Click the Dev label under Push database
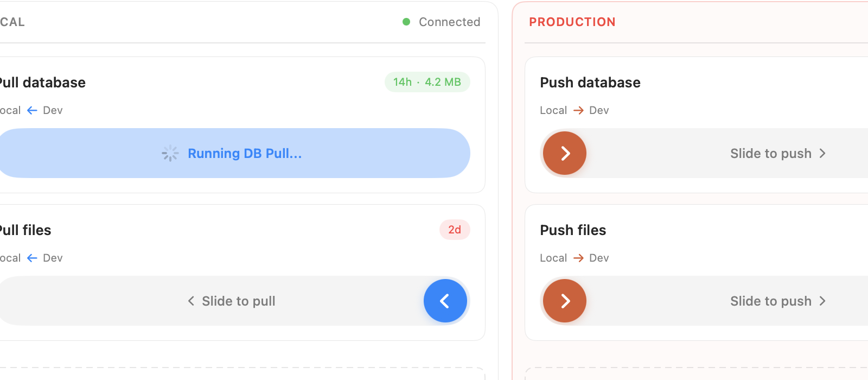 click(599, 110)
